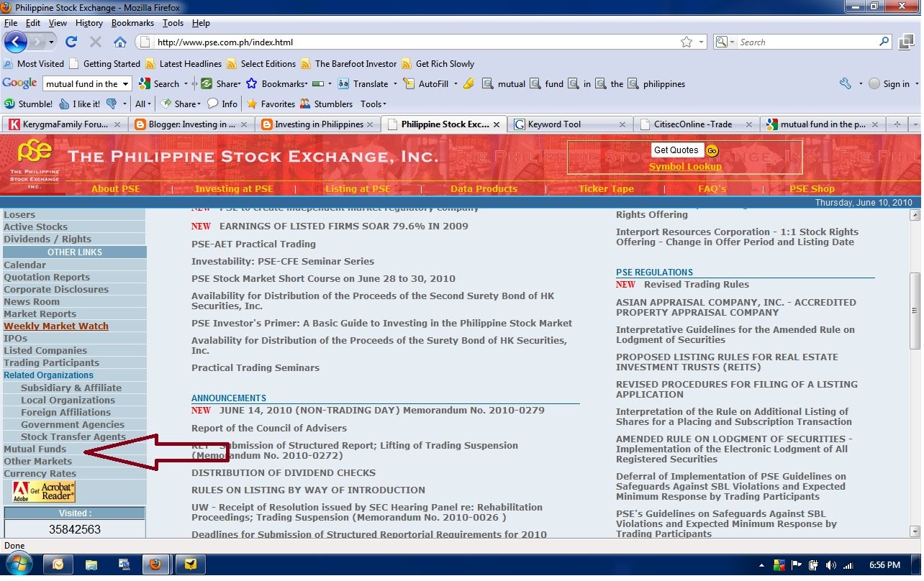Click the PSE logo in the header

click(x=35, y=163)
